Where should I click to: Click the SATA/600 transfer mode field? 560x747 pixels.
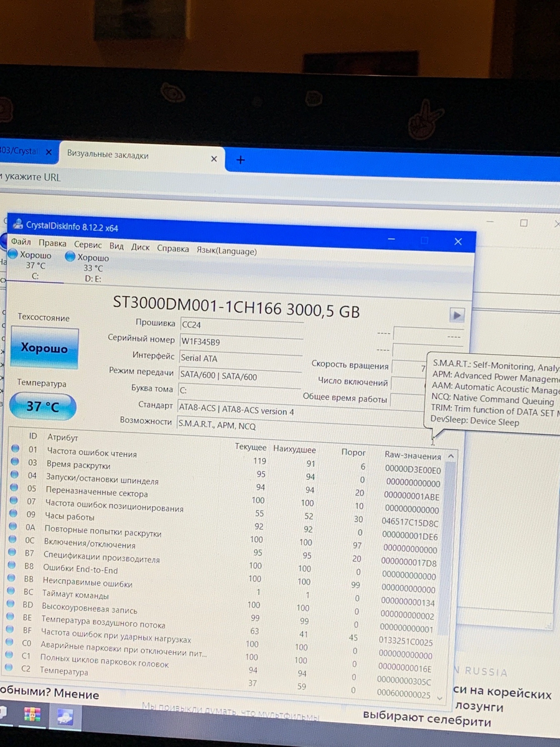click(240, 376)
